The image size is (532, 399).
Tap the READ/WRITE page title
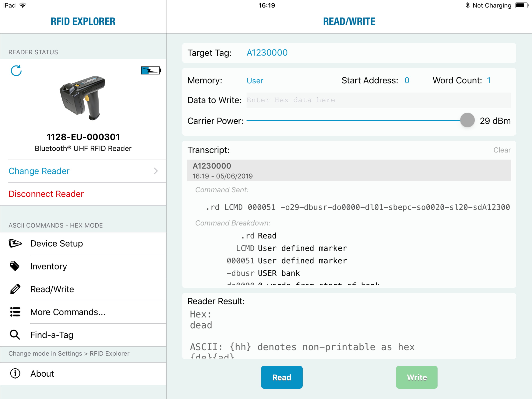click(x=349, y=21)
